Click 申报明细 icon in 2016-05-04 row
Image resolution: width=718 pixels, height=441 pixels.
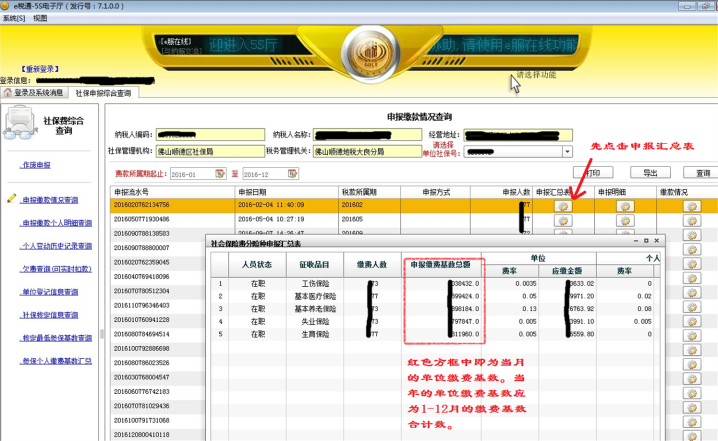click(627, 219)
